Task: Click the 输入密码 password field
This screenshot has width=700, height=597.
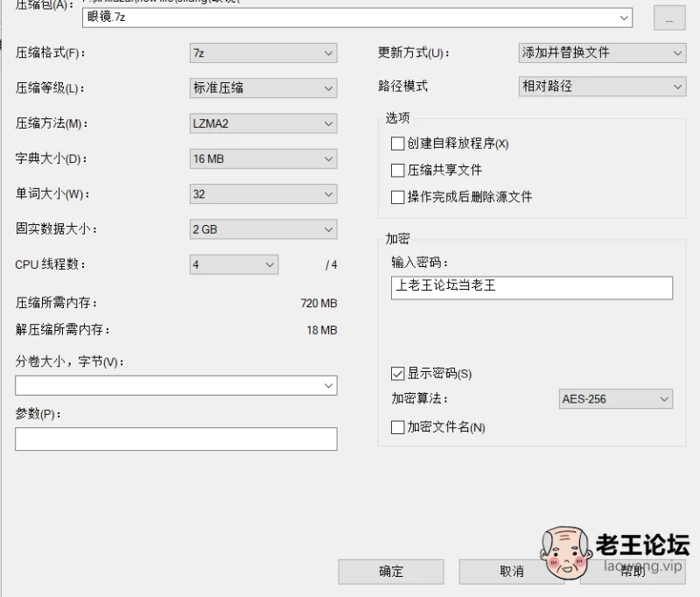Action: pos(532,288)
